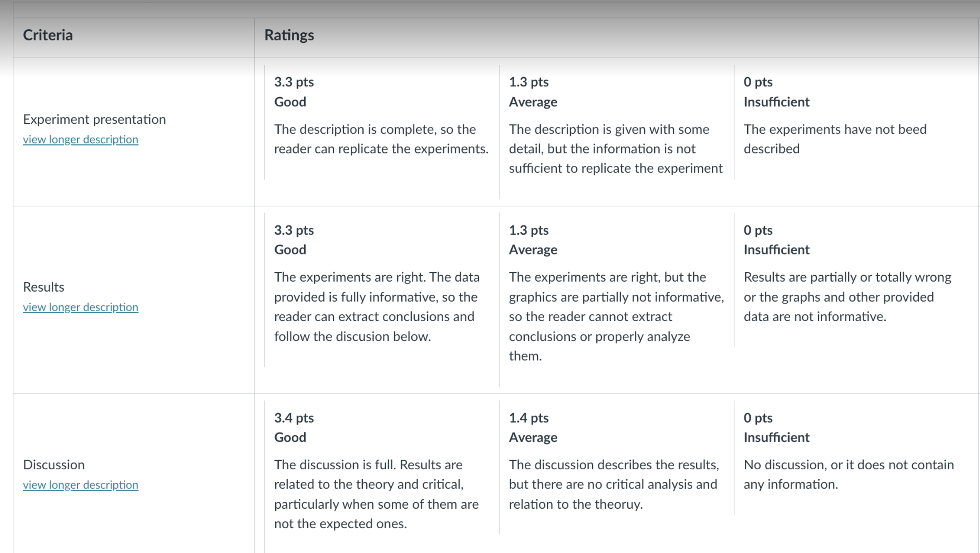Select the 3.3 pts Good rating for Experiment presentation
Screen dimensions: 980x553
point(381,122)
